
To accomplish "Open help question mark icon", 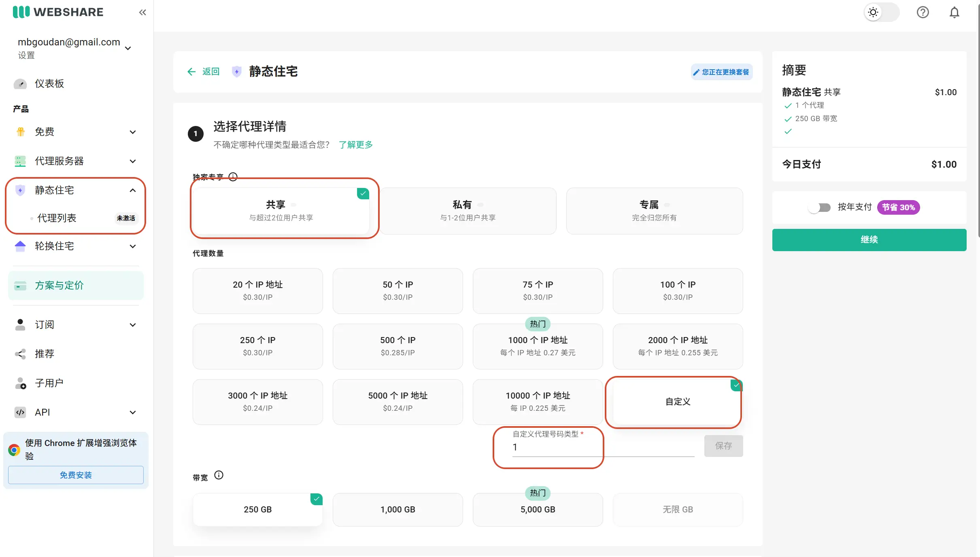I will pyautogui.click(x=923, y=12).
